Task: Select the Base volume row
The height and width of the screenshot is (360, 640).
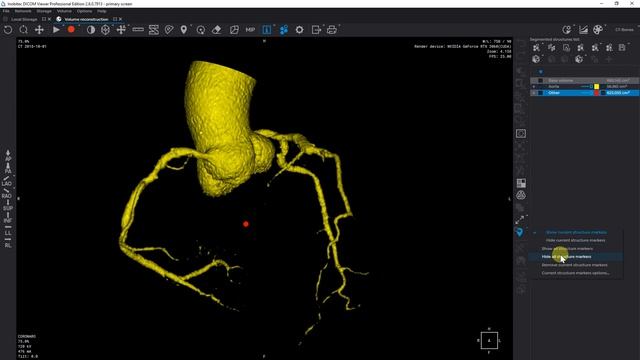Action: click(584, 80)
